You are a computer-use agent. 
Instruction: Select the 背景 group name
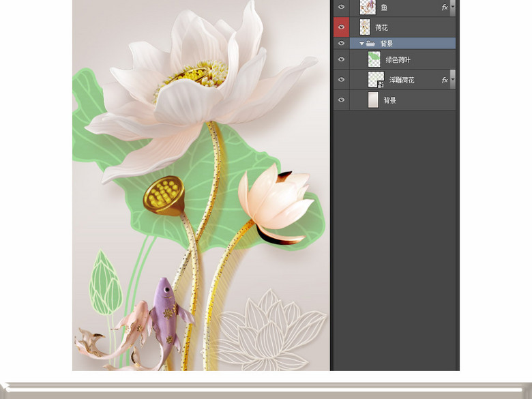coord(387,44)
